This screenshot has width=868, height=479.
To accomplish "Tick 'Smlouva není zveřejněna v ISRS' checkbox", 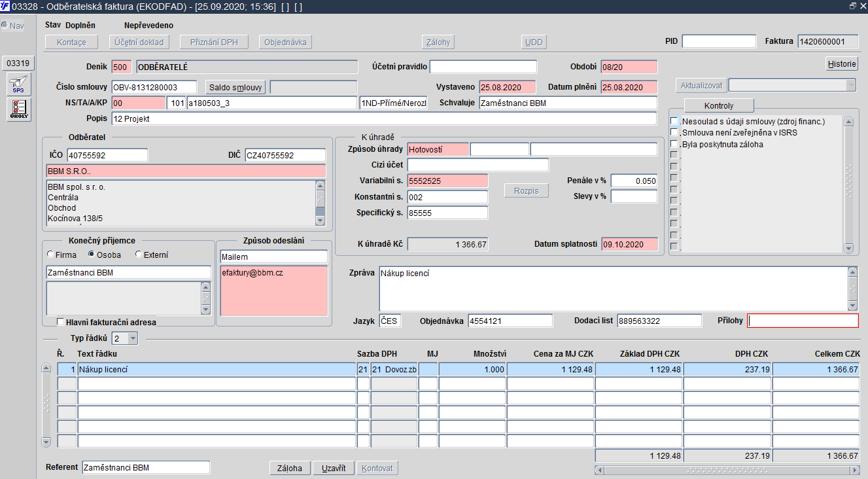I will tap(674, 133).
